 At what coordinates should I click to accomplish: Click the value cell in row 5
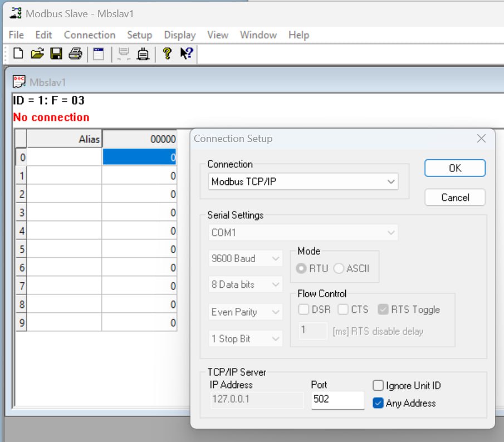[x=139, y=249]
